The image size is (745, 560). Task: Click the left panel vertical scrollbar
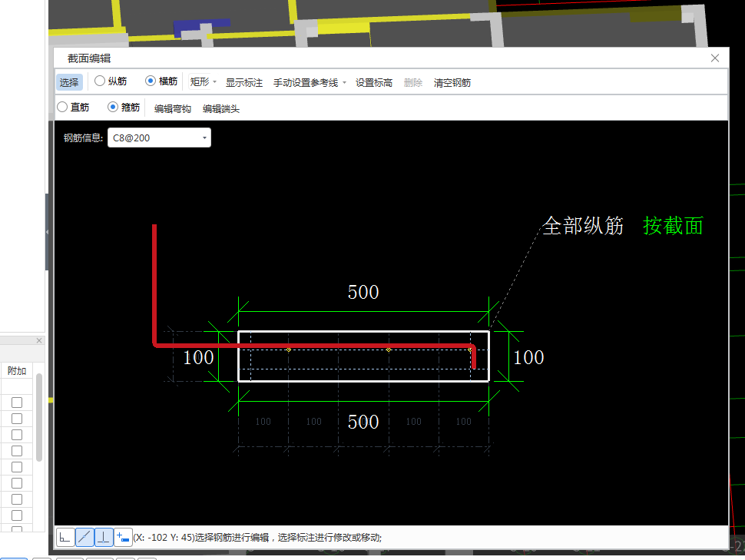point(39,417)
